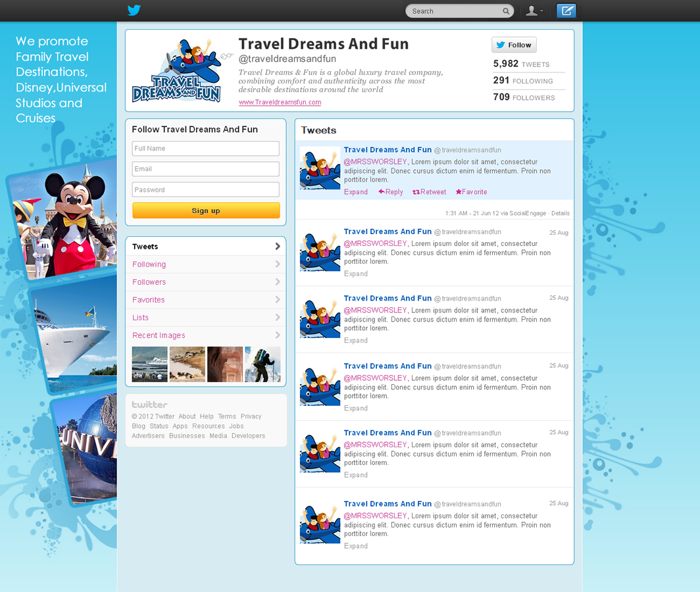The height and width of the screenshot is (592, 700).
Task: Open the Favorites sidebar tab
Action: [206, 300]
